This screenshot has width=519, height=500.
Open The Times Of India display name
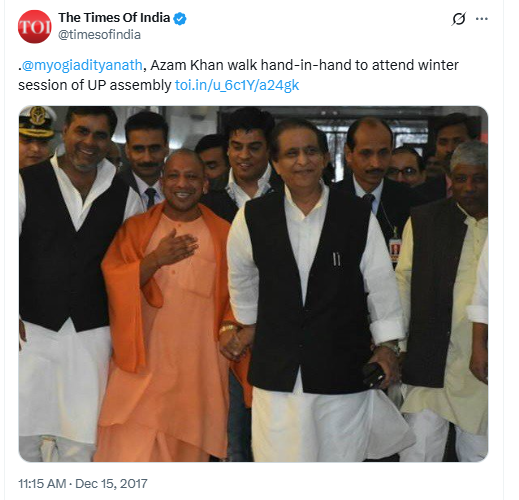point(114,18)
